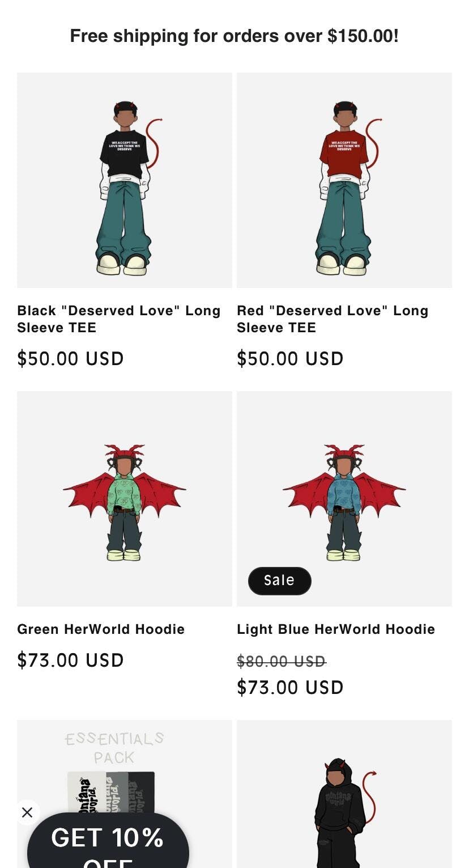Open Green HerWorld Hoodie title link

click(x=101, y=629)
